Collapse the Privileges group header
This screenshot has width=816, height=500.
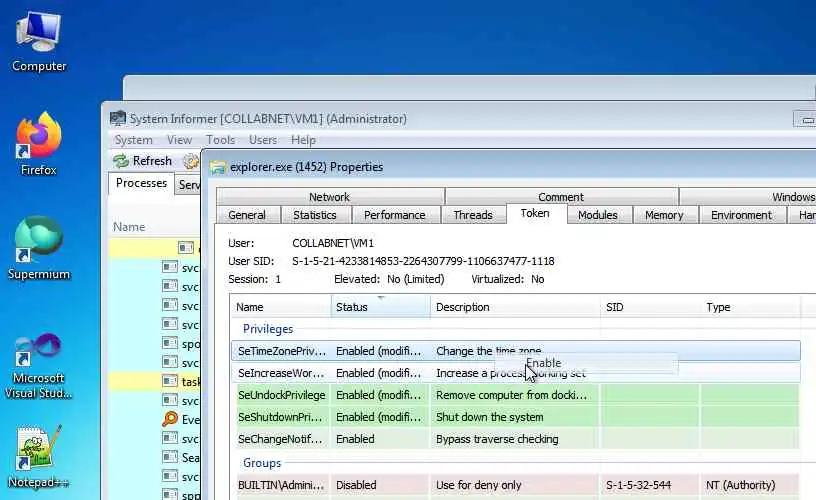click(x=268, y=329)
